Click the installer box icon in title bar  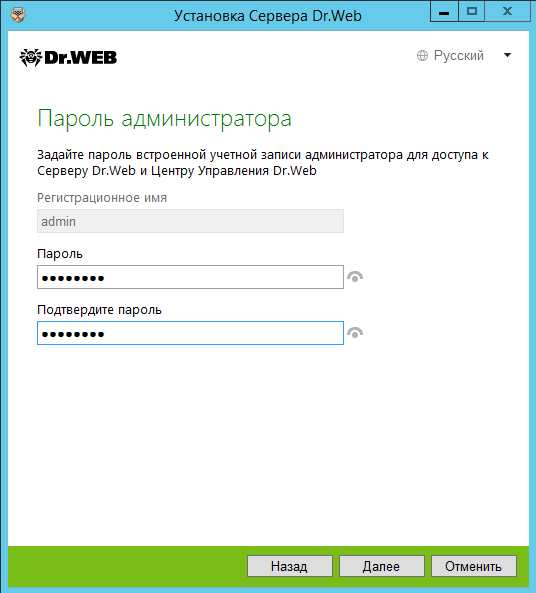tap(17, 15)
